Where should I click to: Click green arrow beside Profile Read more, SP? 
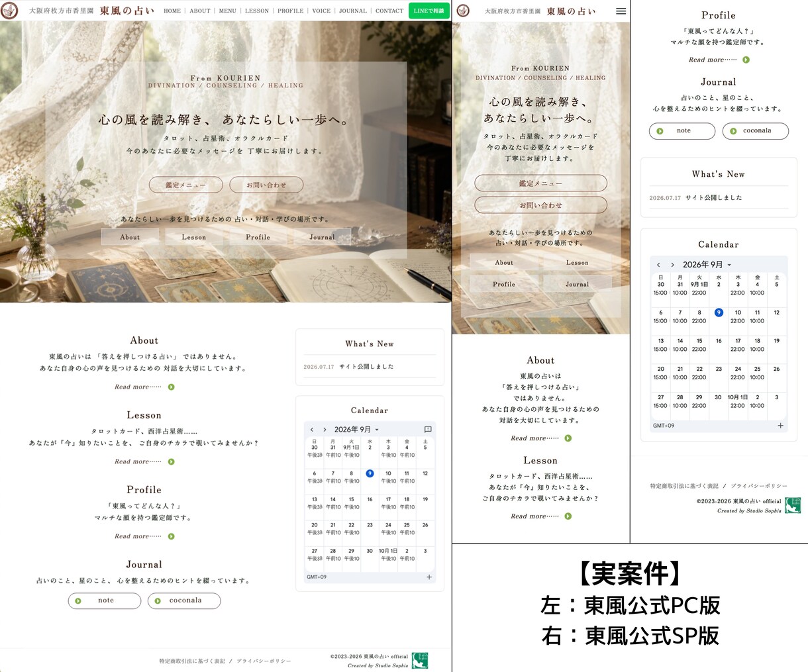[746, 60]
